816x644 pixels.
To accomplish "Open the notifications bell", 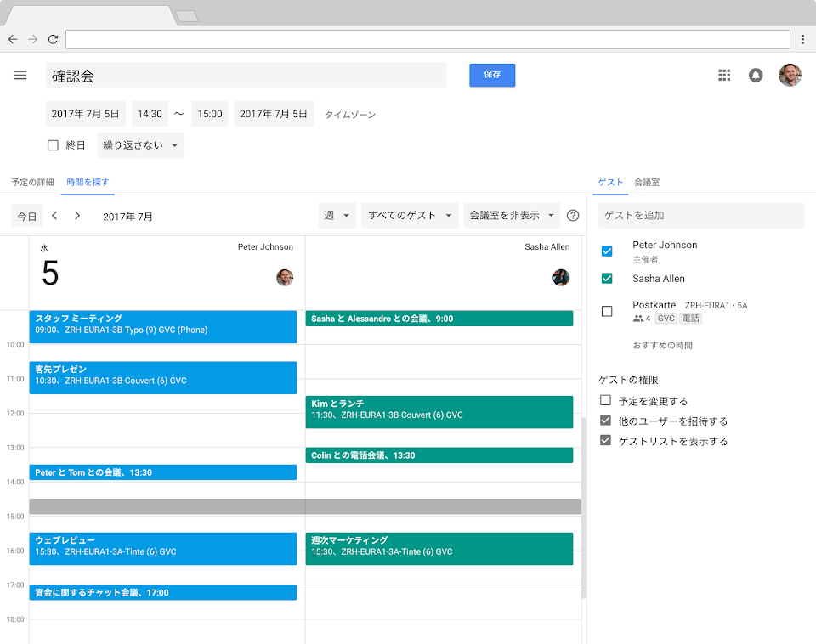I will pyautogui.click(x=756, y=76).
